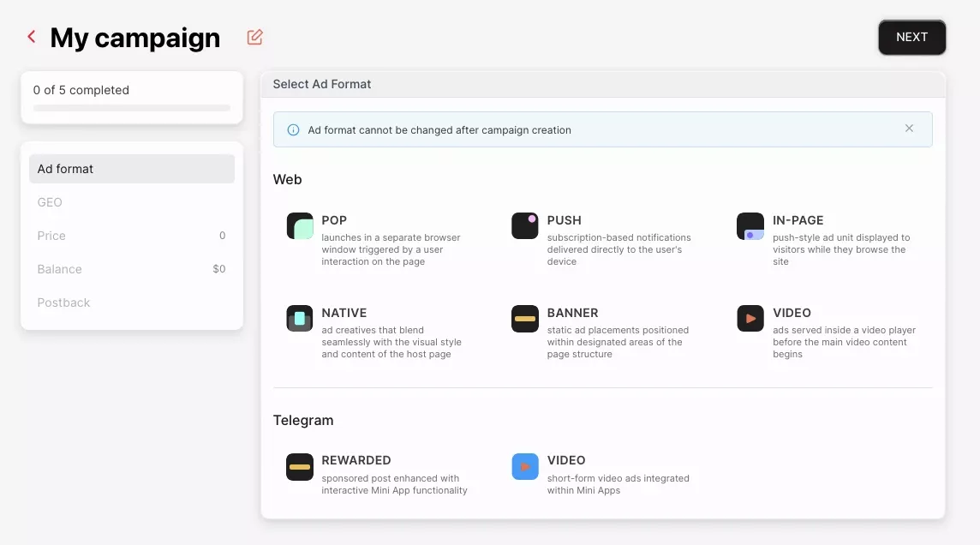Image resolution: width=980 pixels, height=545 pixels.
Task: Click the blue Telegram VIDEO icon
Action: pos(525,467)
